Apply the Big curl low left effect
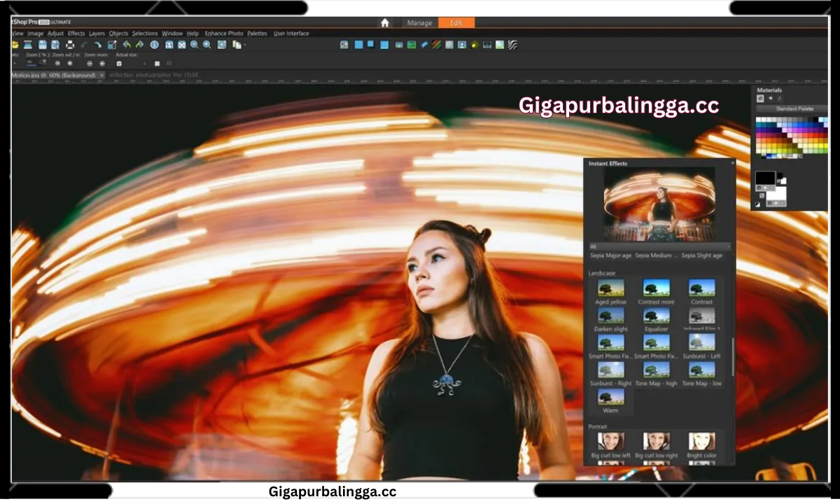This screenshot has height=504, width=840. click(x=610, y=445)
